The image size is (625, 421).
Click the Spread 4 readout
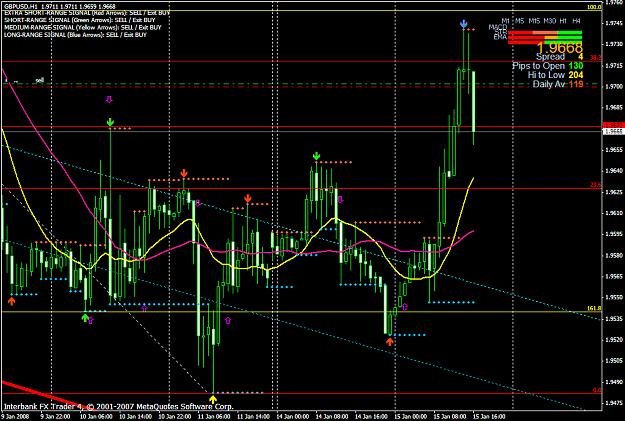pos(559,57)
